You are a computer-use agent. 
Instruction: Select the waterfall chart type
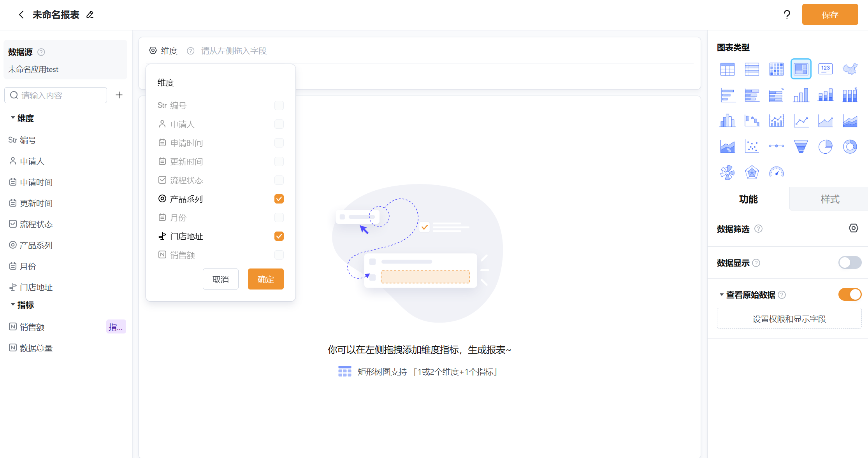[x=752, y=121]
